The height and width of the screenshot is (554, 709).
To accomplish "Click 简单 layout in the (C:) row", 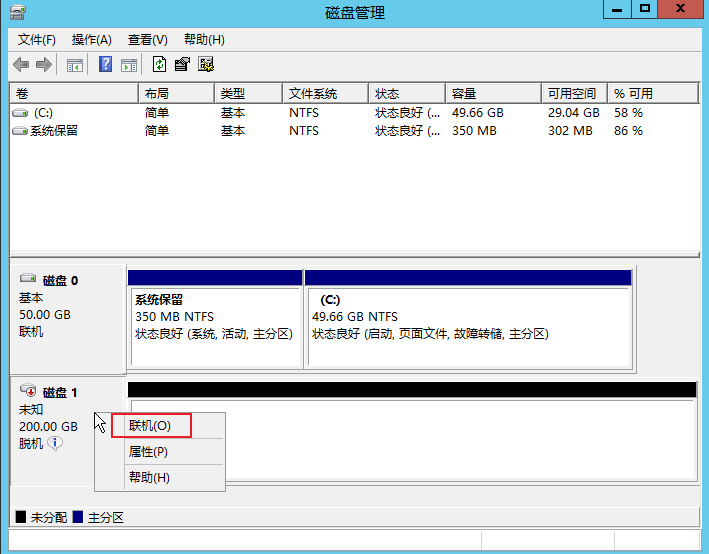I will coord(156,113).
